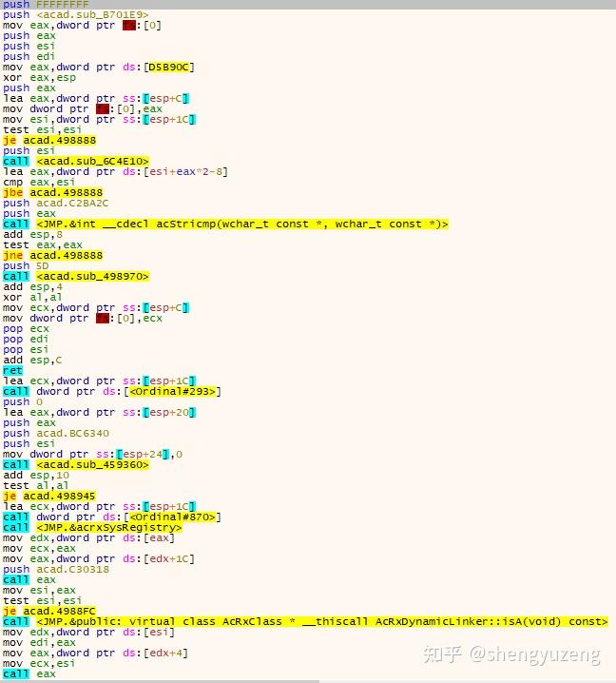Click the push acad.C2BA2C line
This screenshot has height=683, width=616.
(56, 203)
